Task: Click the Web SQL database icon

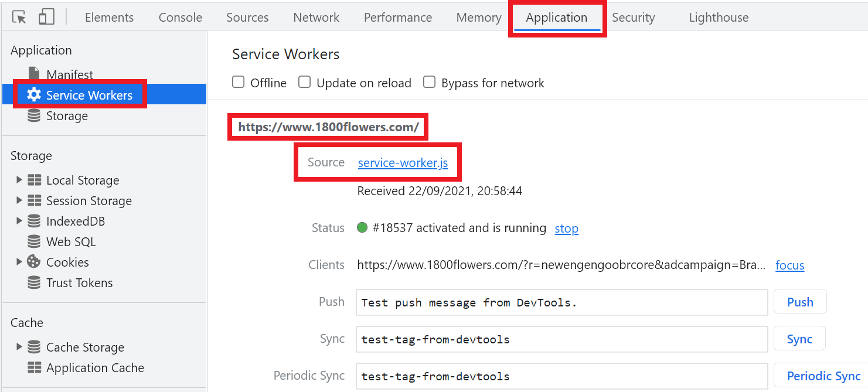Action: pos(35,241)
